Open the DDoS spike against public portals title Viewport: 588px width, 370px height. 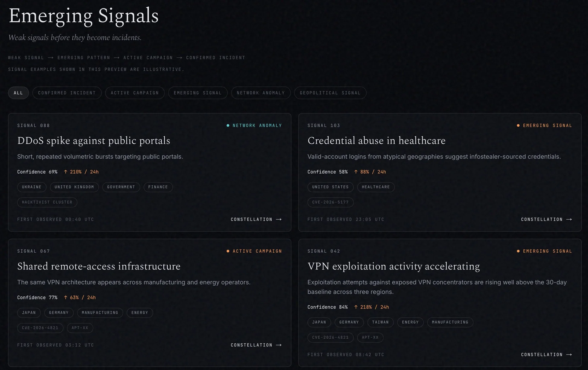point(94,141)
